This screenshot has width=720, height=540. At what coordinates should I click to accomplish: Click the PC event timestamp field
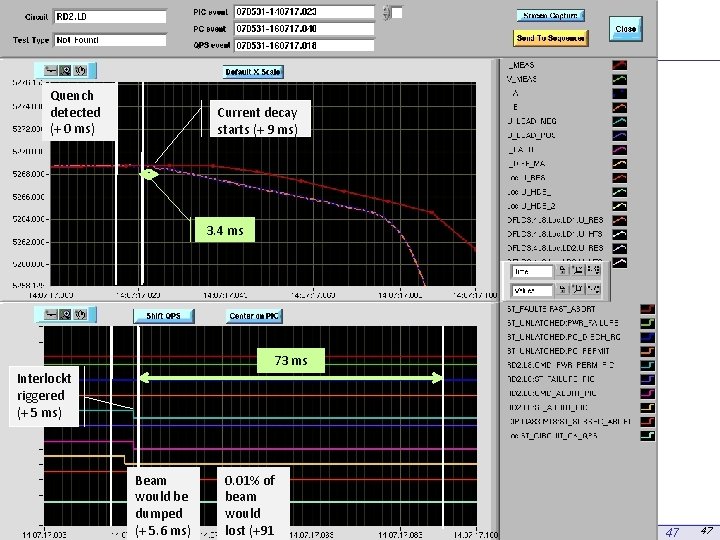(304, 29)
